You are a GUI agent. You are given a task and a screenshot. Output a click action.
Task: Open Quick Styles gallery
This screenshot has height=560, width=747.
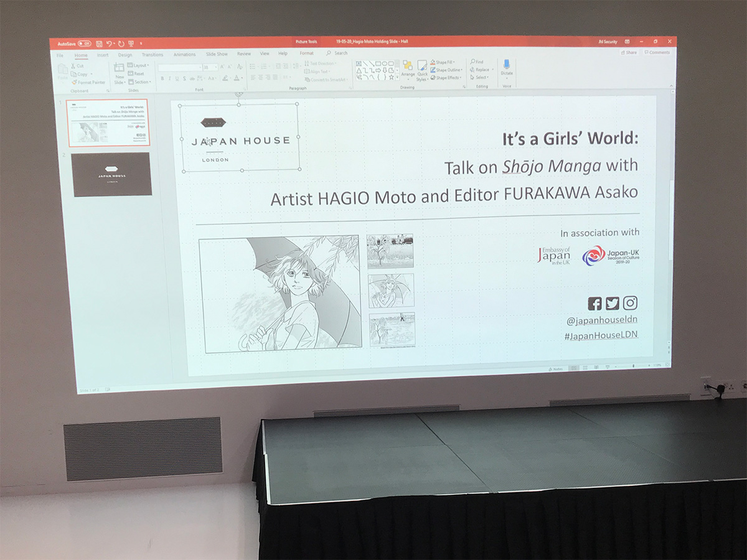click(x=422, y=70)
